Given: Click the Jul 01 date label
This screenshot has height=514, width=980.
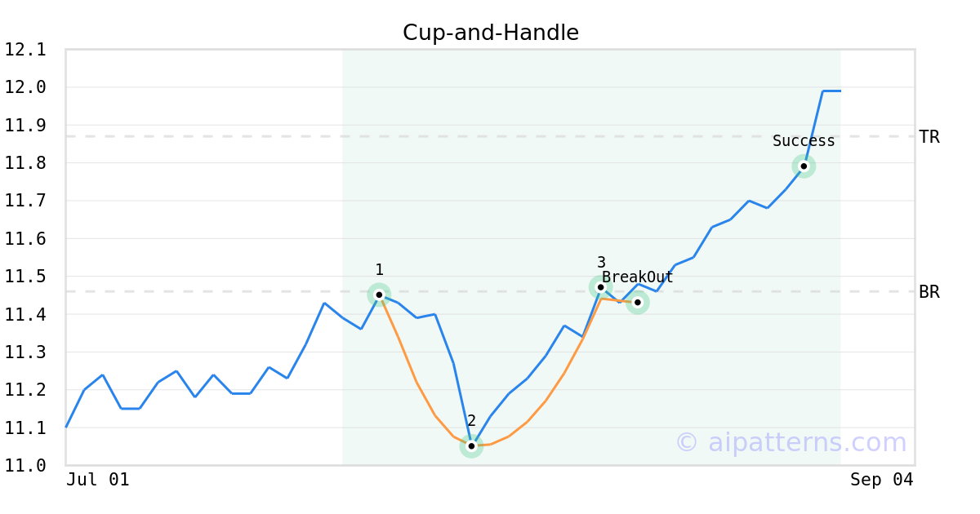Looking at the screenshot, I should pos(98,480).
